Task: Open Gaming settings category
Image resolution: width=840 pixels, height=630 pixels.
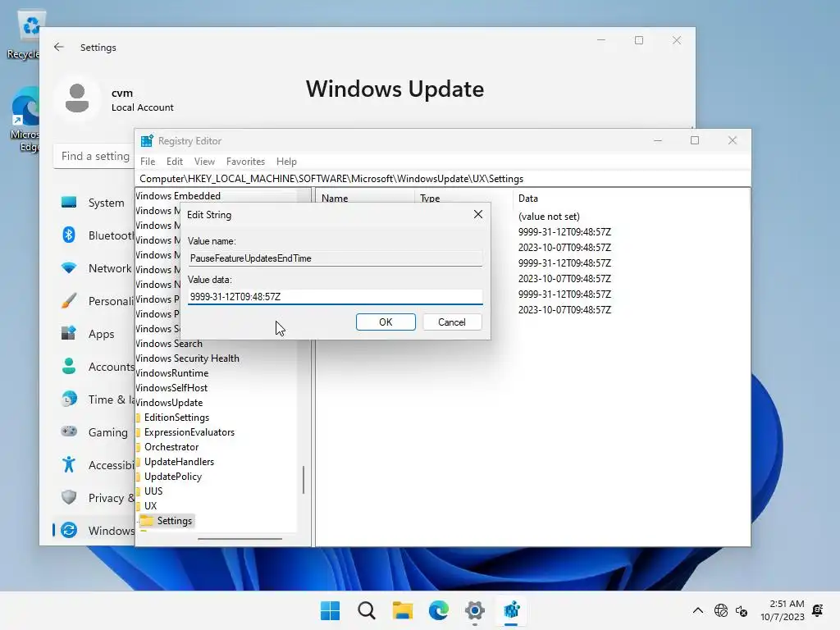Action: coord(94,431)
